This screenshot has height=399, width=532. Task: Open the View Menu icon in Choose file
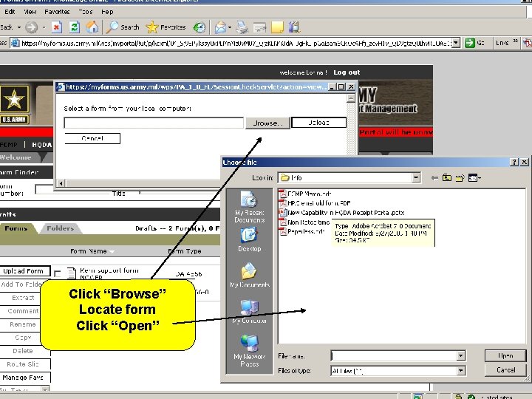point(474,178)
